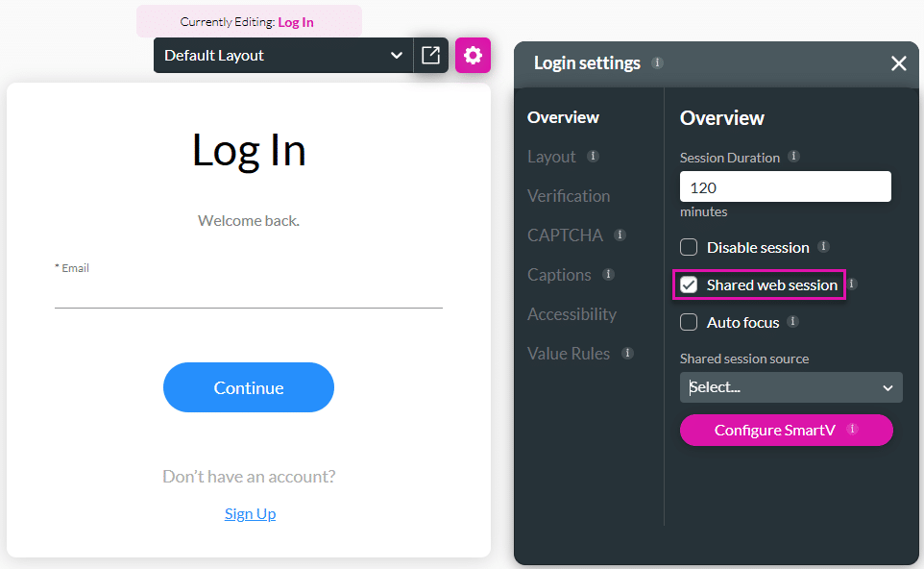Uncheck the Shared web session checkbox
Screen dimensions: 924x569
tap(689, 284)
